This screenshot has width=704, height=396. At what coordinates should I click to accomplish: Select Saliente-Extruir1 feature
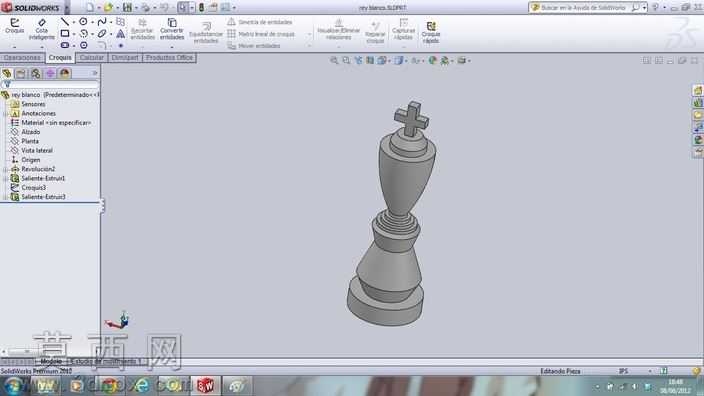click(43, 178)
